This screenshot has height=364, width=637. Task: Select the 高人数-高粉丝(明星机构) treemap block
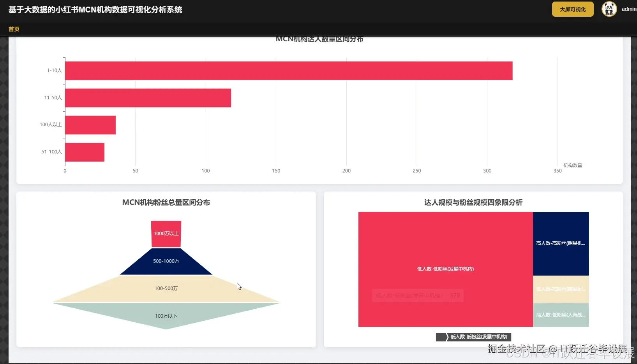[x=561, y=243]
